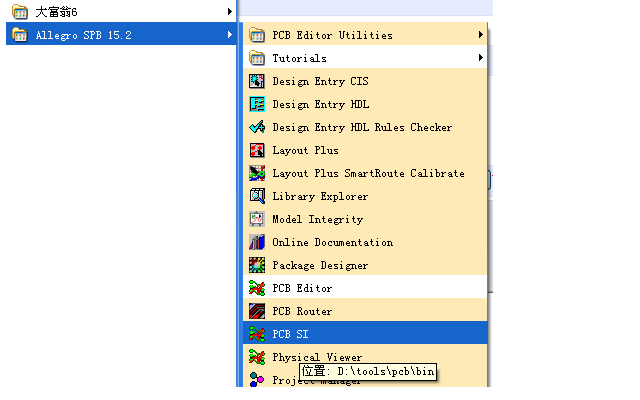Click the Project Manager icon
Viewport: 640px width, 400px height.
pos(257,379)
